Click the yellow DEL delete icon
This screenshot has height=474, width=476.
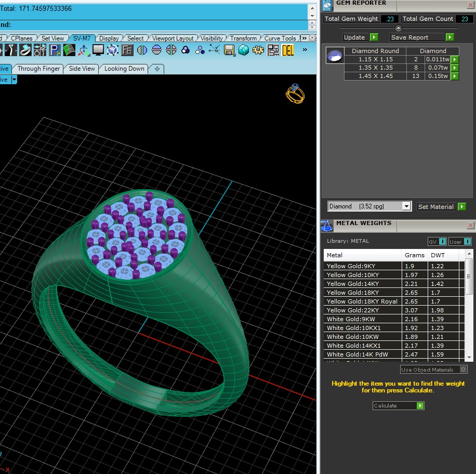(x=287, y=50)
